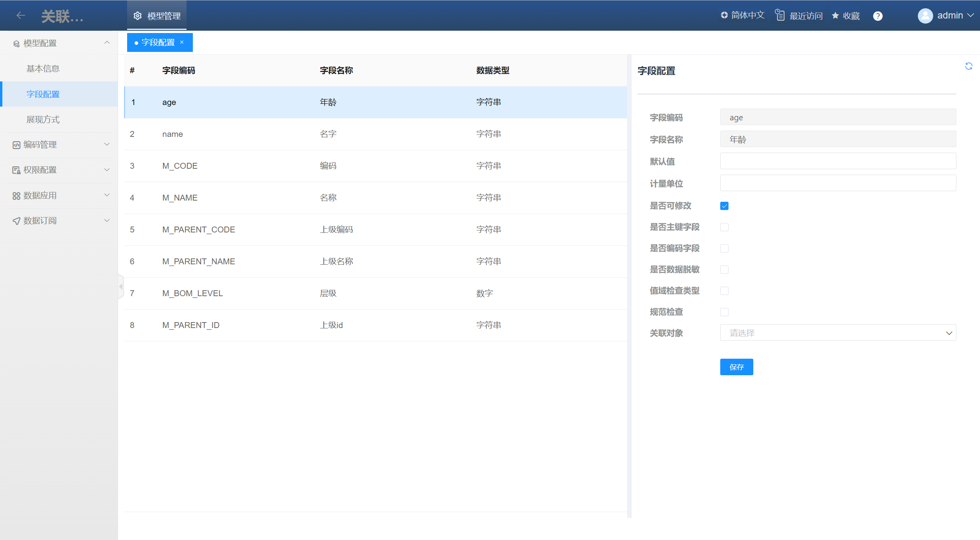This screenshot has height=540, width=980.
Task: Enable the 是否主键字段 checkbox
Action: pos(724,227)
